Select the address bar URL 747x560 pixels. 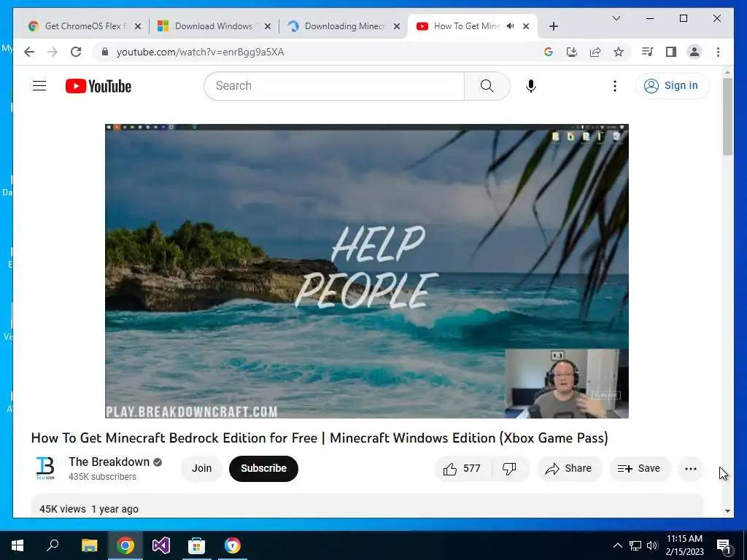[200, 52]
